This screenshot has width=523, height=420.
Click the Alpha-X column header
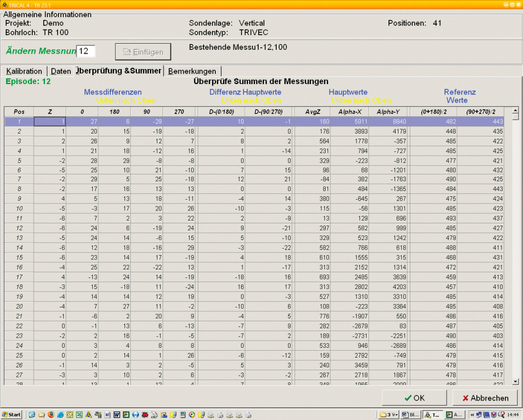[350, 112]
